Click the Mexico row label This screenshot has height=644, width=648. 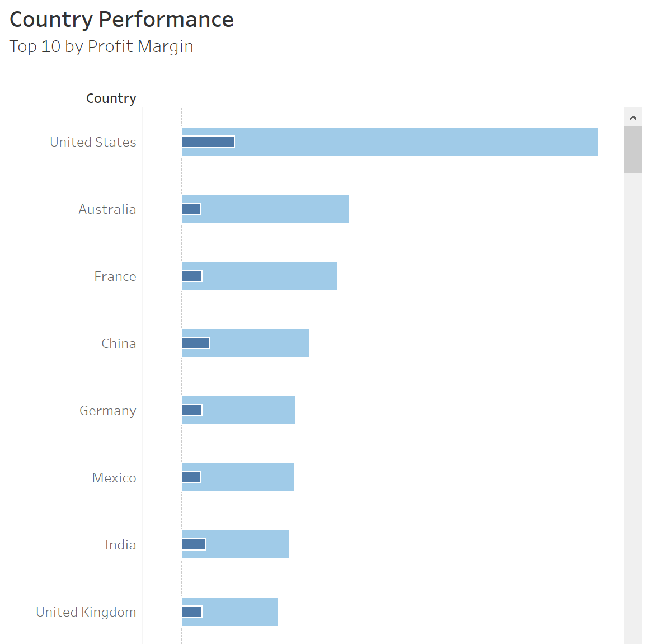114,477
